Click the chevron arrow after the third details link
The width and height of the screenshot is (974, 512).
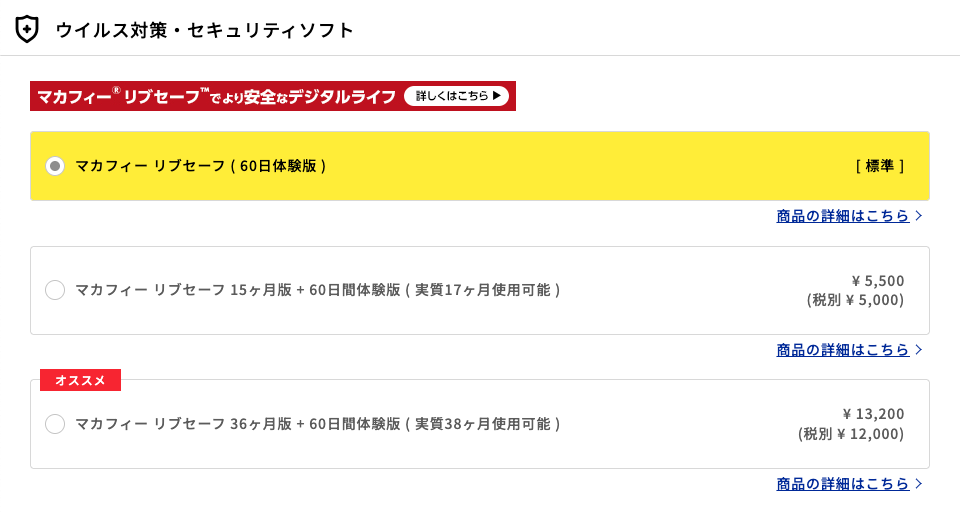[x=919, y=483]
